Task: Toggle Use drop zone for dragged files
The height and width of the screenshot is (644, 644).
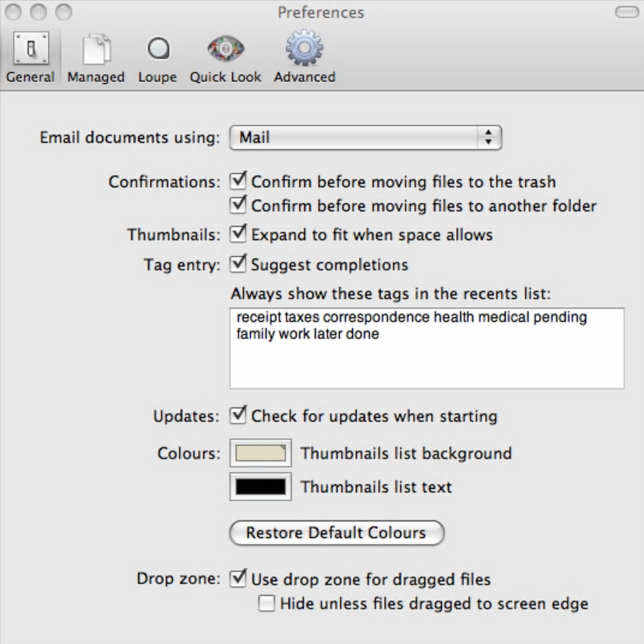Action: coord(238,578)
